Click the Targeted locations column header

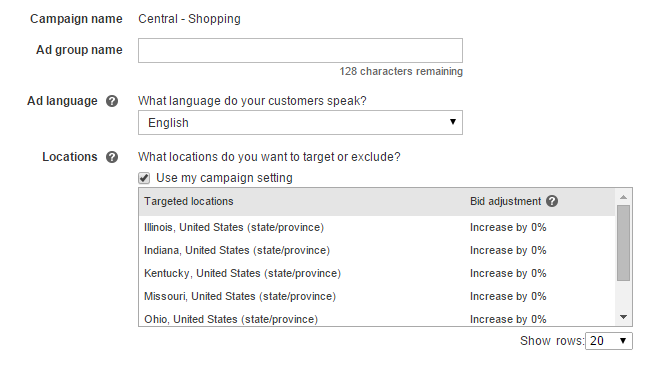189,202
